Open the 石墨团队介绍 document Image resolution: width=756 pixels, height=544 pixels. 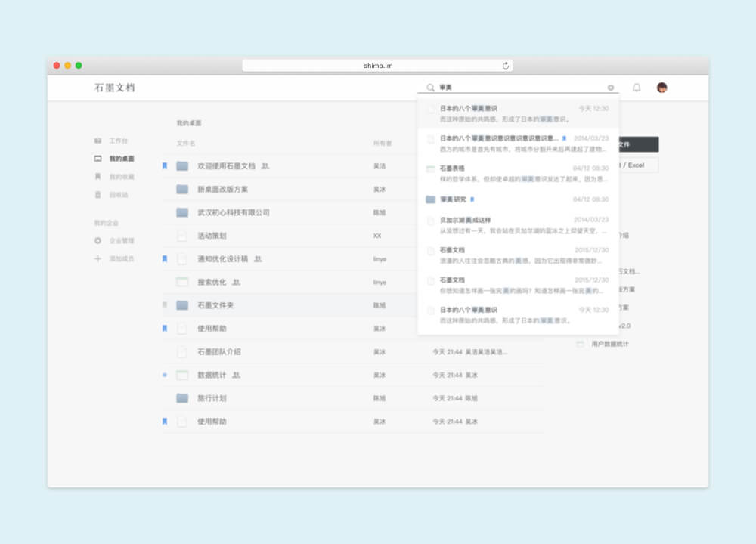[218, 352]
